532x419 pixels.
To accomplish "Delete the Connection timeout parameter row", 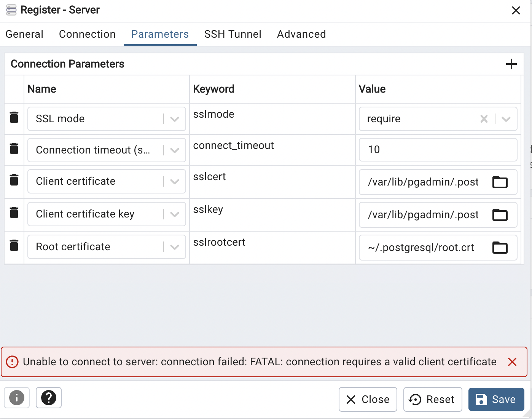I will 14,149.
